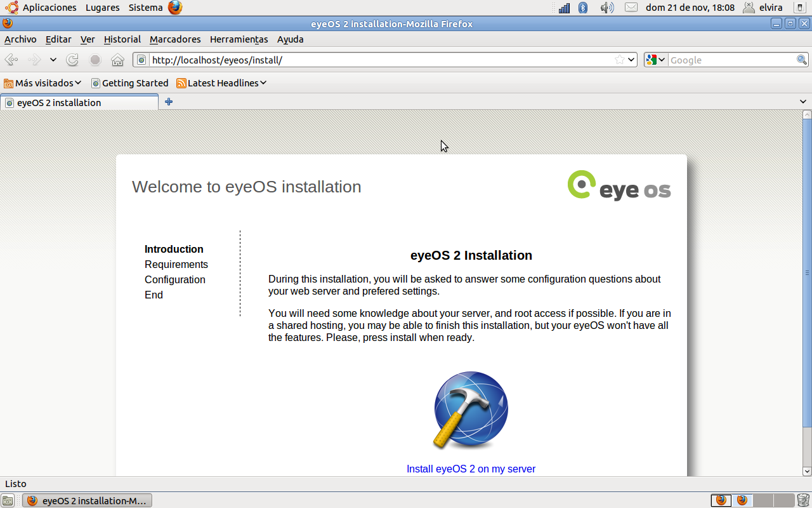Screen dimensions: 812x508
Task: Click the vertical scrollbar down arrow
Action: (807, 471)
